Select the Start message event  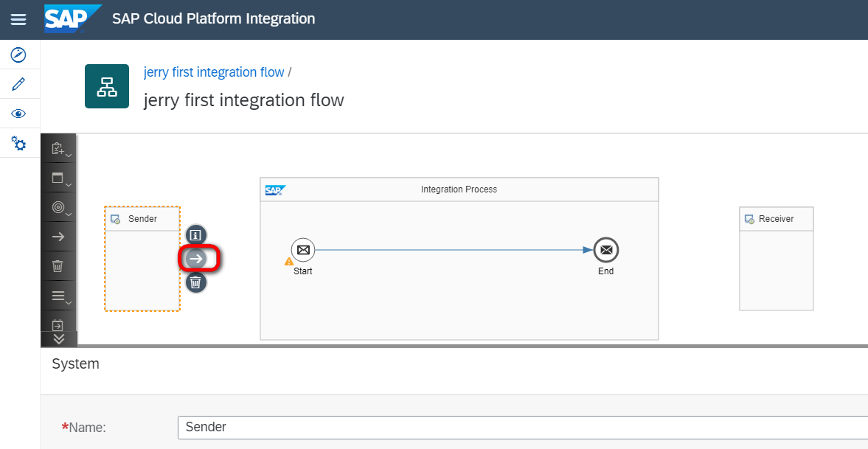tap(302, 250)
